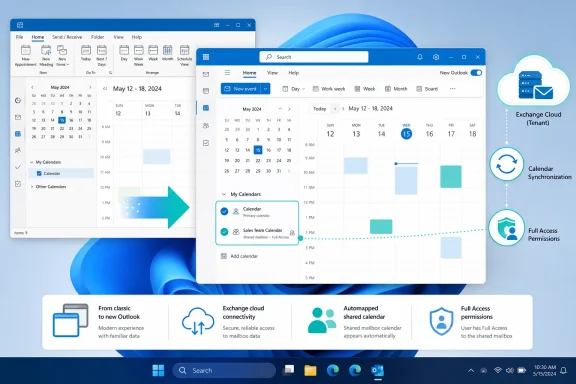The image size is (576, 384).
Task: Toggle the New Outlook switch
Action: (476, 73)
